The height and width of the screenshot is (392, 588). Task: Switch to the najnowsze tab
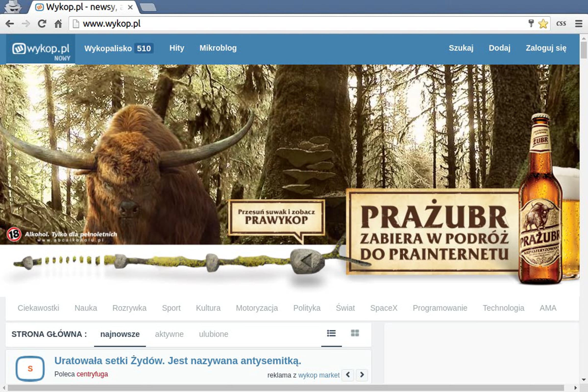click(120, 334)
